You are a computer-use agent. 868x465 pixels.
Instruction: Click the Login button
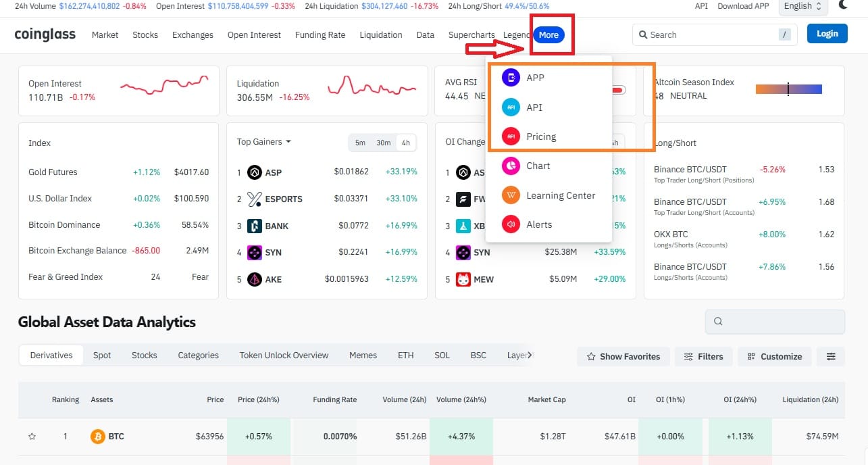coord(827,34)
